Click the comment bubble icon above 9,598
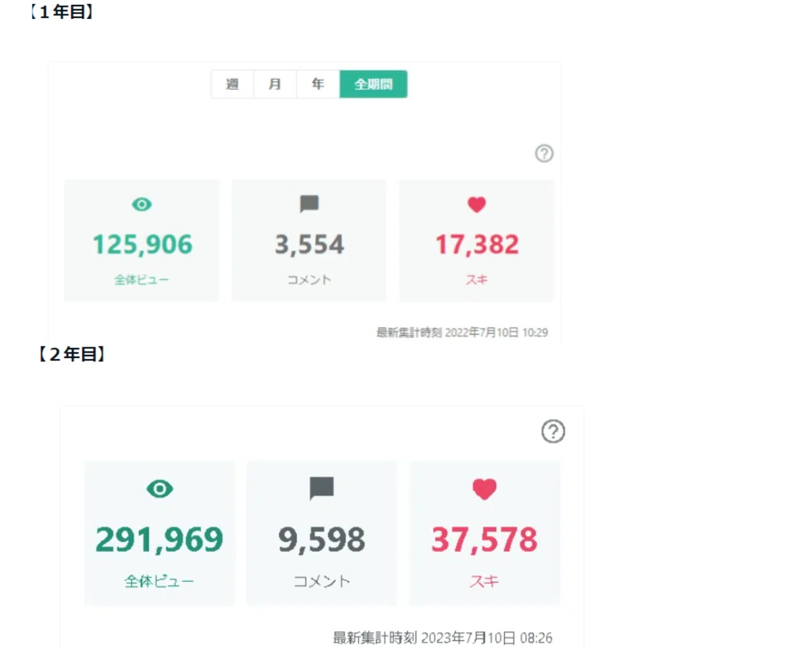Viewport: 812px width, 650px height. [322, 488]
